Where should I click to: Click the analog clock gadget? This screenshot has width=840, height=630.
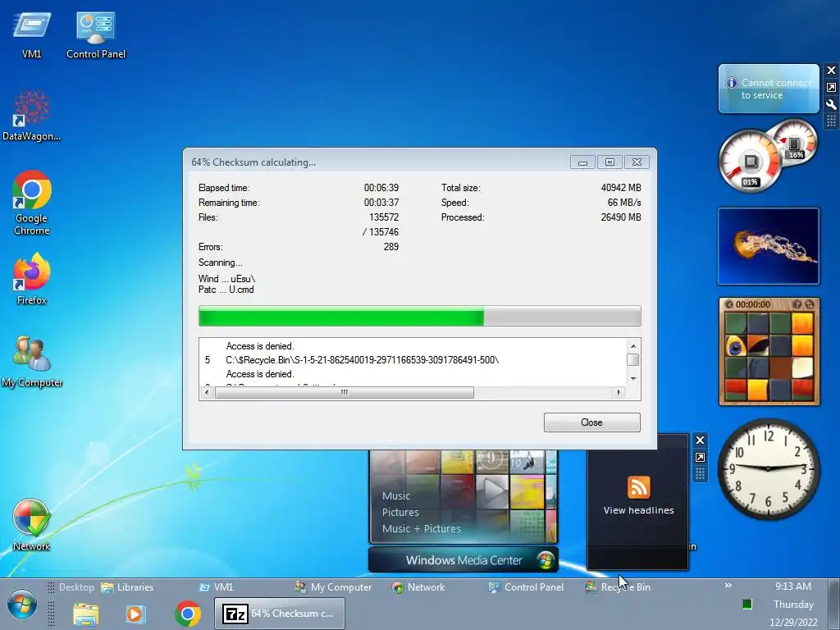[x=768, y=468]
